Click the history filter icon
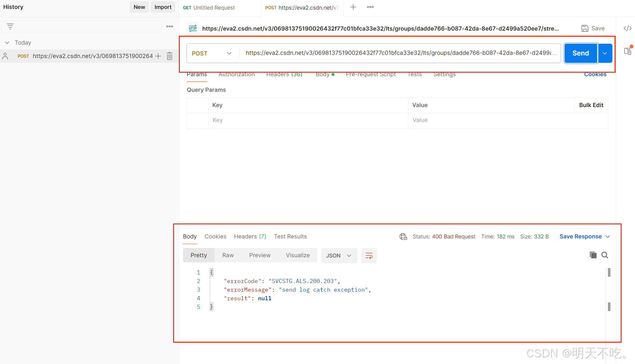Image resolution: width=635 pixels, height=364 pixels. [10, 26]
